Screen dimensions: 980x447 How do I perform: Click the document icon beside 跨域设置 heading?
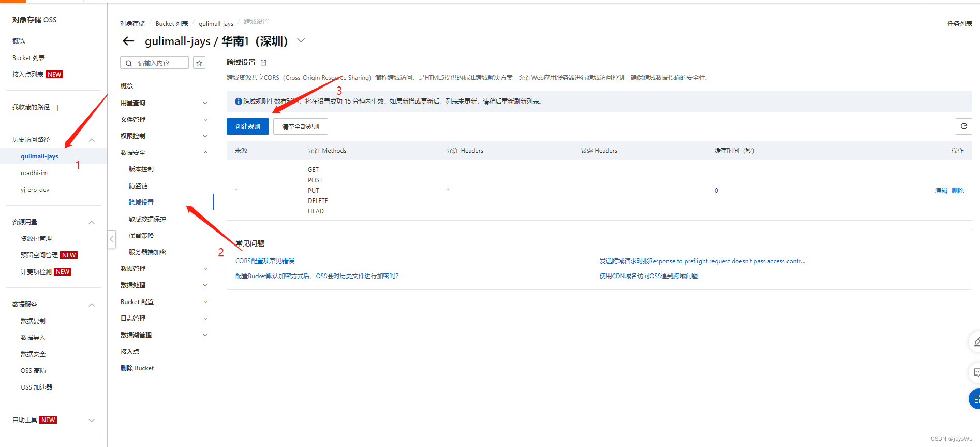(263, 63)
